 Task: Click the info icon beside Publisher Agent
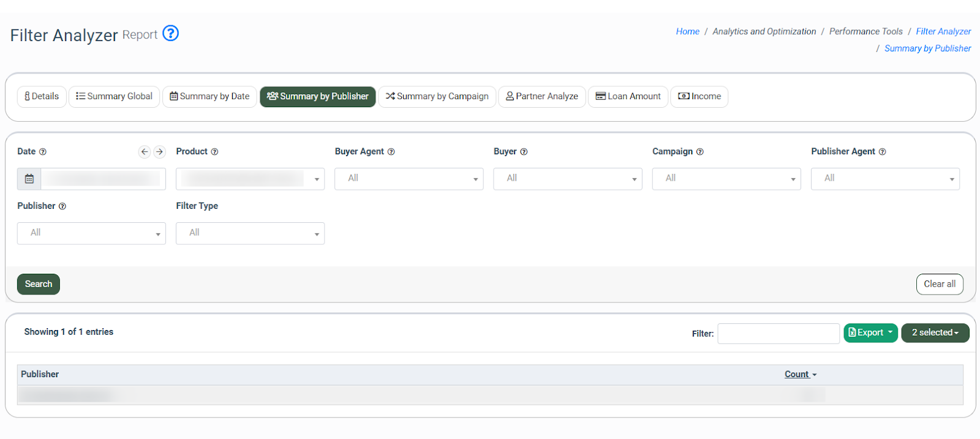tap(883, 152)
